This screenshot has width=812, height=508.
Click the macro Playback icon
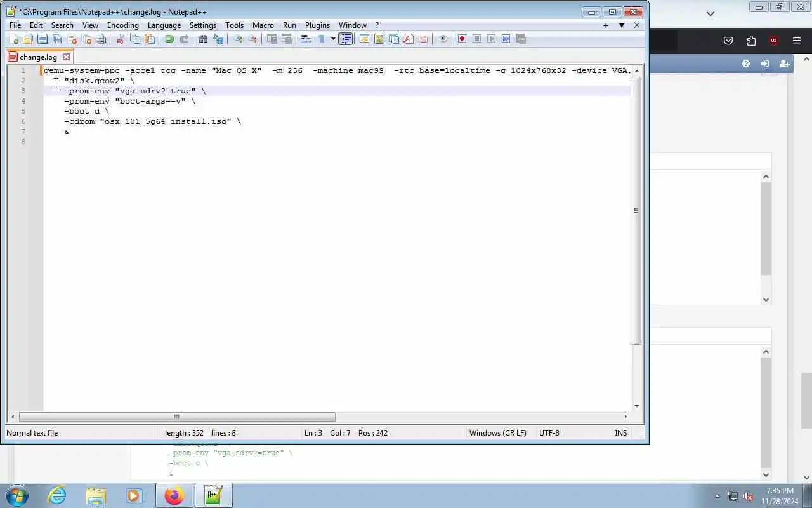coord(491,39)
